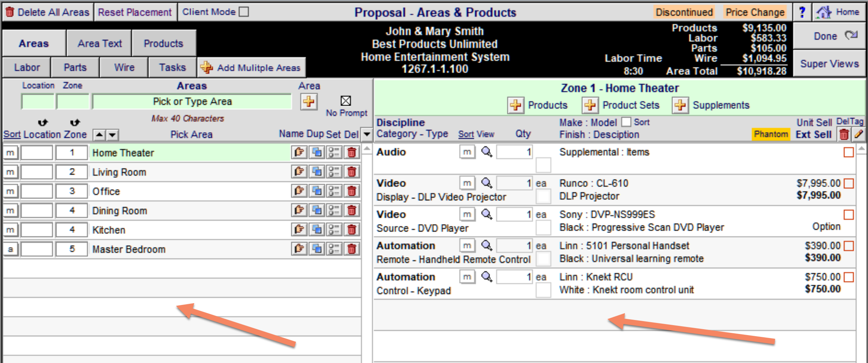Add Products with the plus icon
Image resolution: width=868 pixels, height=363 pixels.
516,105
